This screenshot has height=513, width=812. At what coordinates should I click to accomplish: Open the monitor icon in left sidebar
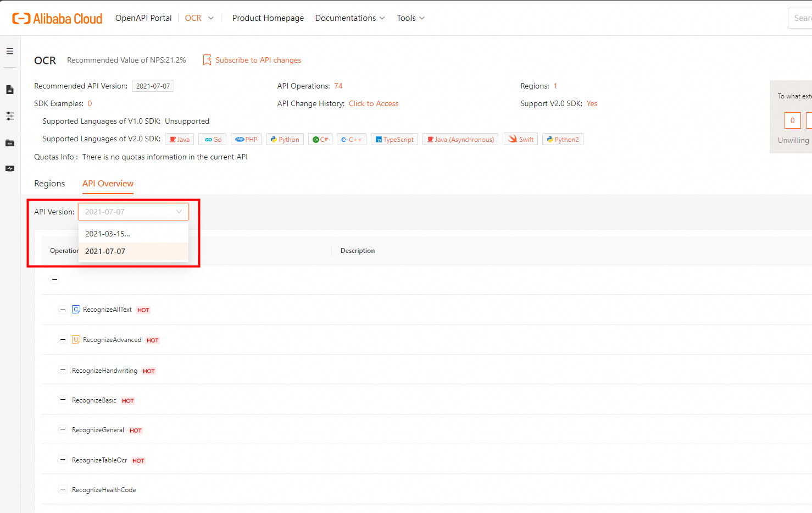(x=10, y=169)
